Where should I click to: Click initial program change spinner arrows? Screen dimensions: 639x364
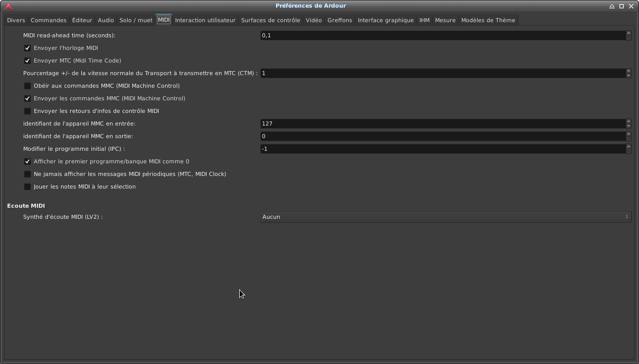pyautogui.click(x=628, y=149)
